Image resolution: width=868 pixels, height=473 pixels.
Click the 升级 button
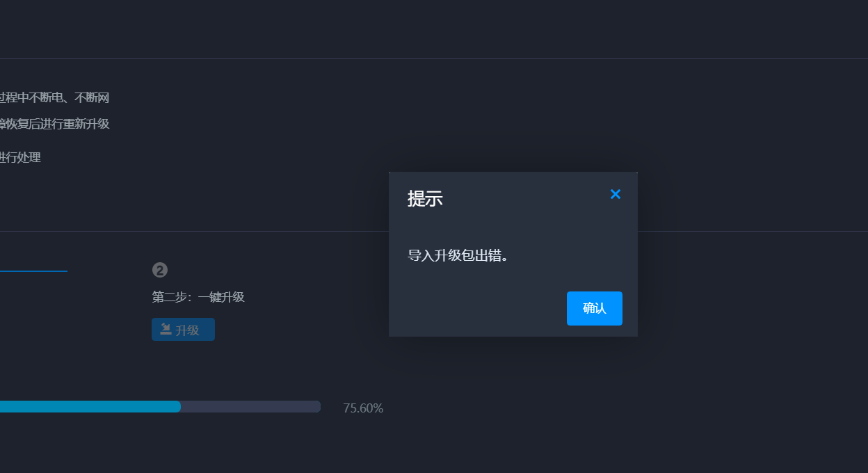tap(183, 330)
